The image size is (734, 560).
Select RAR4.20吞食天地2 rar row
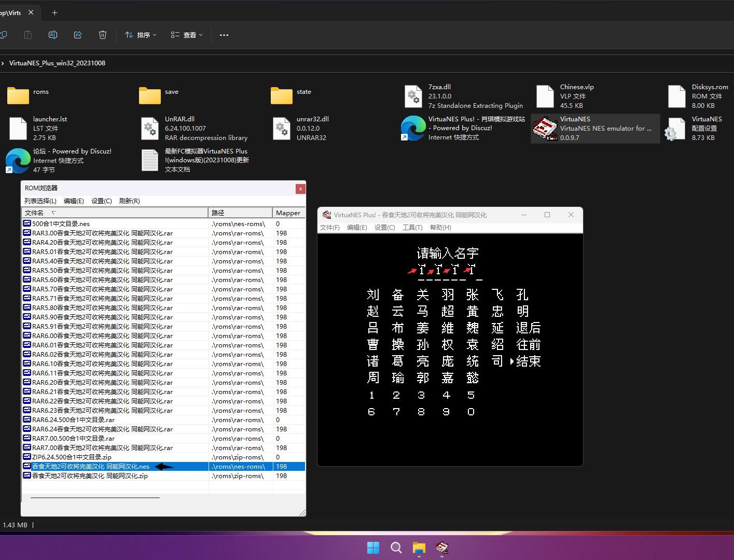click(x=163, y=242)
